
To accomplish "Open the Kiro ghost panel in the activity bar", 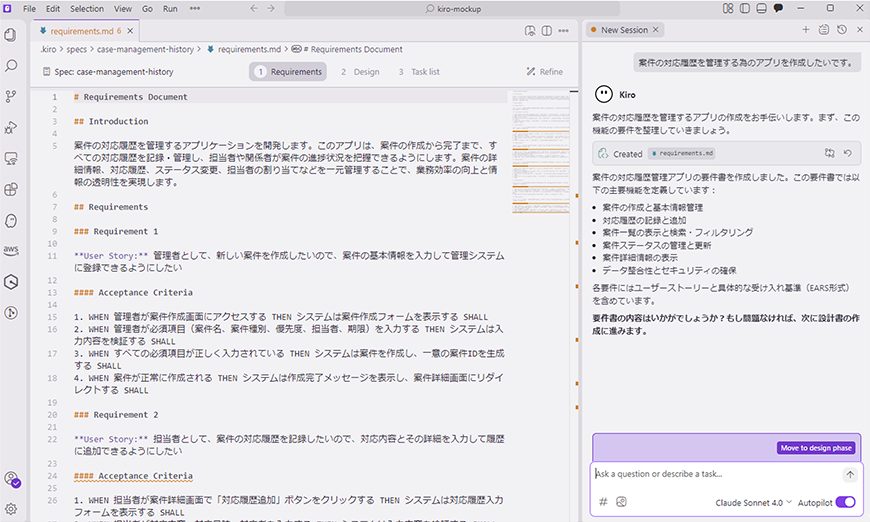I will click(11, 220).
